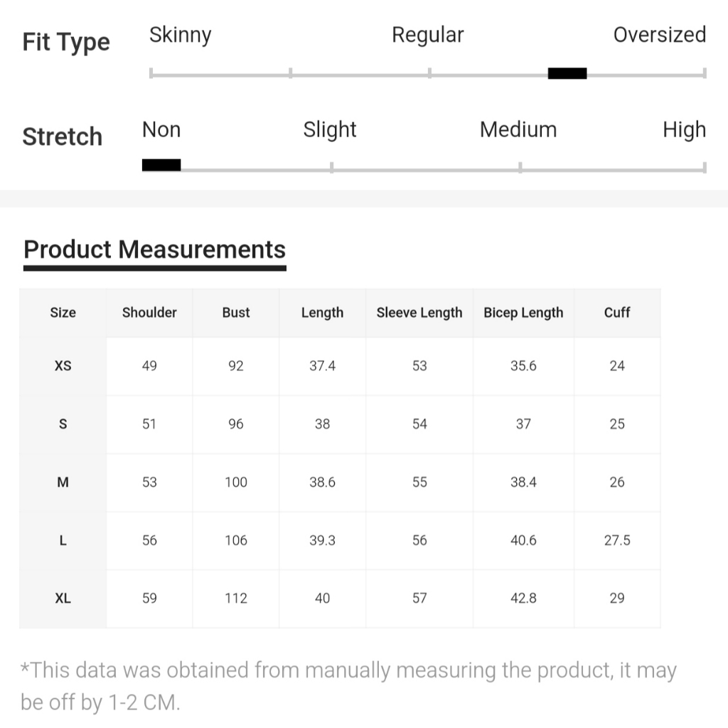The image size is (728, 728).
Task: Select the Bicep Length column header
Action: point(523,312)
